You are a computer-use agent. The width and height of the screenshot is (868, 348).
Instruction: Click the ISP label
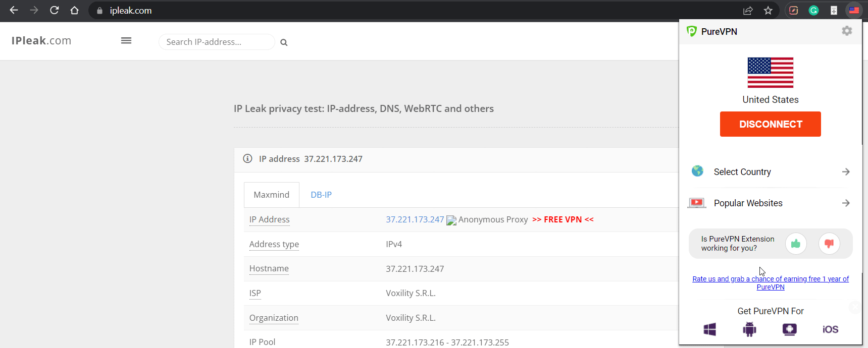255,293
